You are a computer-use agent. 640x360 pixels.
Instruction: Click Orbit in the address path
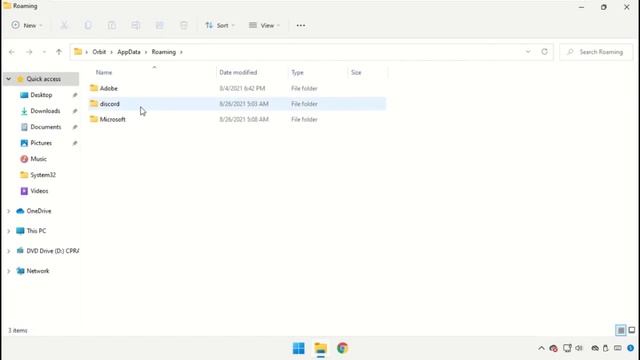(99, 52)
